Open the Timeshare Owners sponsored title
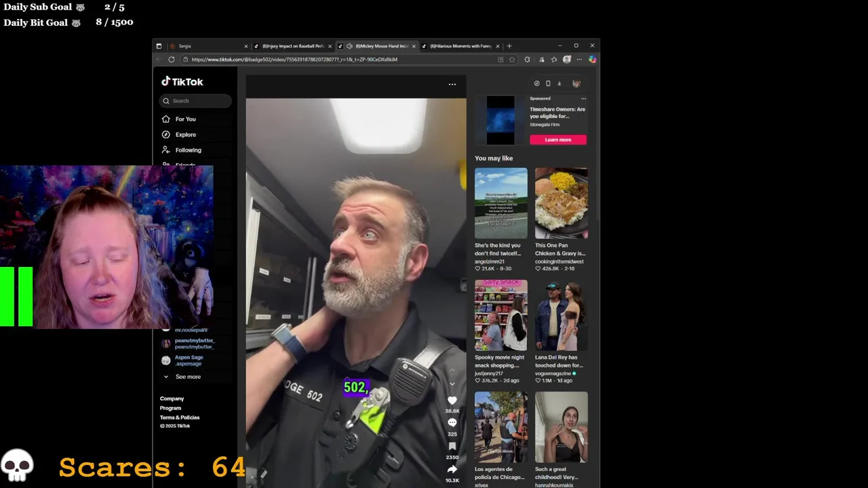Image resolution: width=868 pixels, height=488 pixels. point(557,113)
